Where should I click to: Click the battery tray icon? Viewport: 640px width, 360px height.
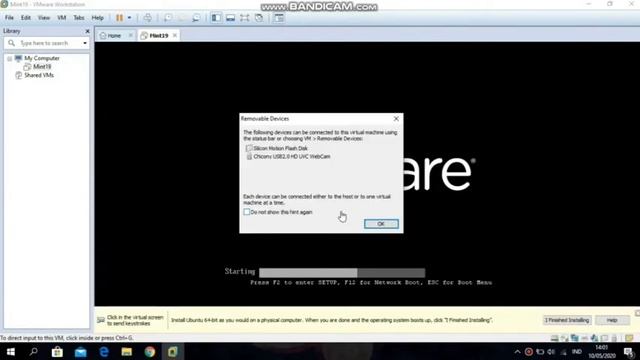coord(540,351)
